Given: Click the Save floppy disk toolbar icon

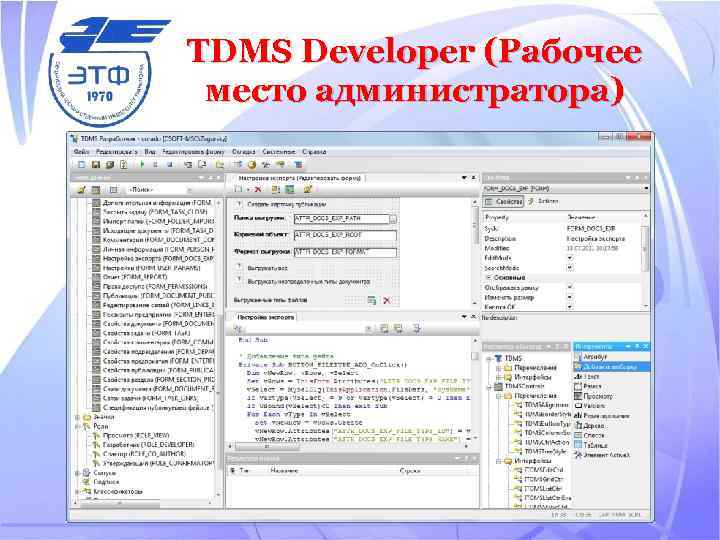Looking at the screenshot, I should (x=96, y=164).
